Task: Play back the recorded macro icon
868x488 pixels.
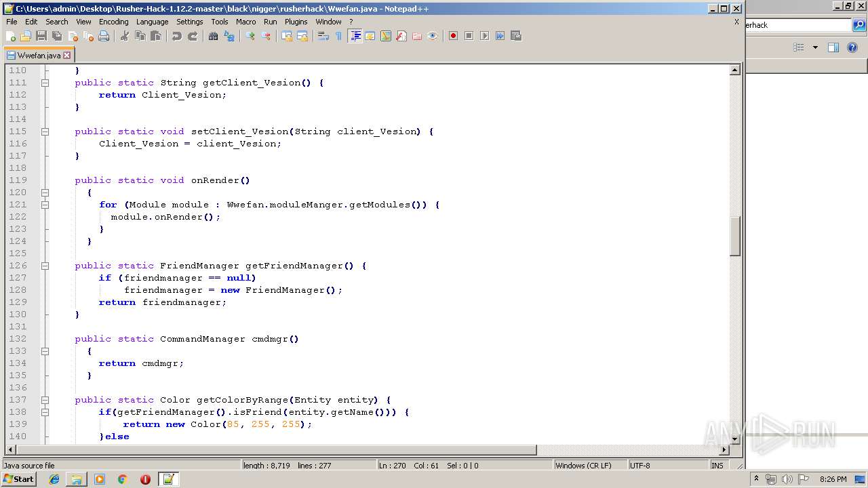Action: pos(485,36)
